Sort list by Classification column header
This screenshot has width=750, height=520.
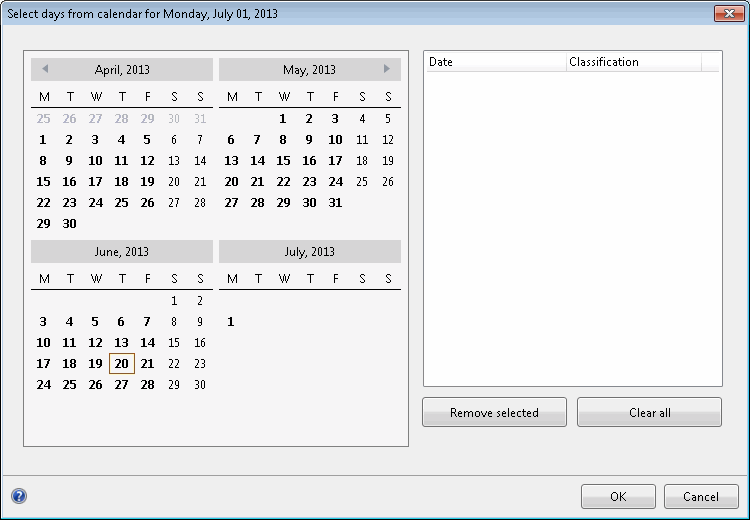click(633, 62)
